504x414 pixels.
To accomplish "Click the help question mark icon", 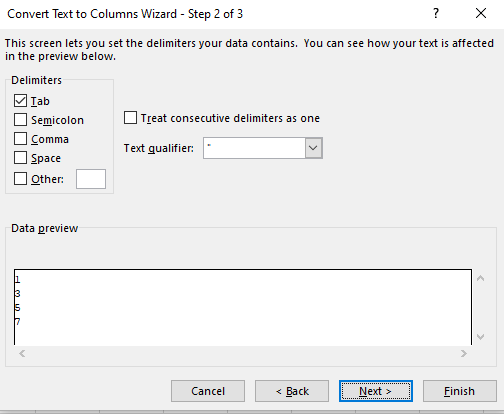I will [436, 14].
